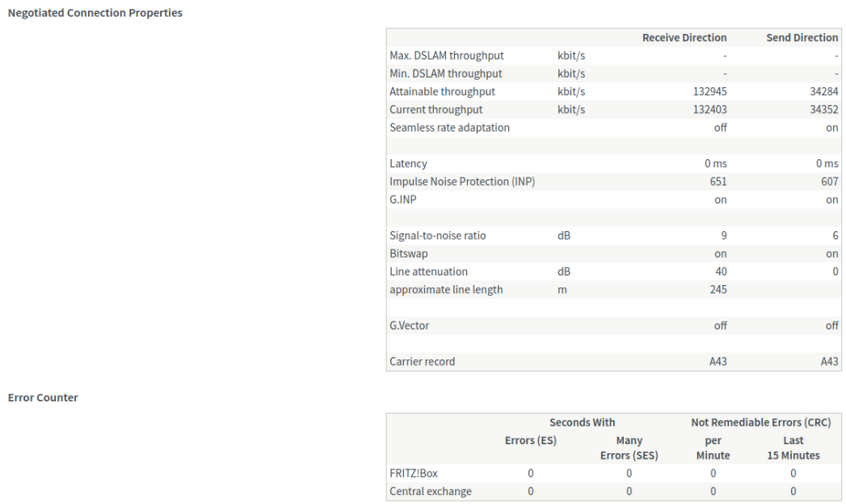The width and height of the screenshot is (846, 504).
Task: Select the Line attenuation row label
Action: [x=428, y=272]
